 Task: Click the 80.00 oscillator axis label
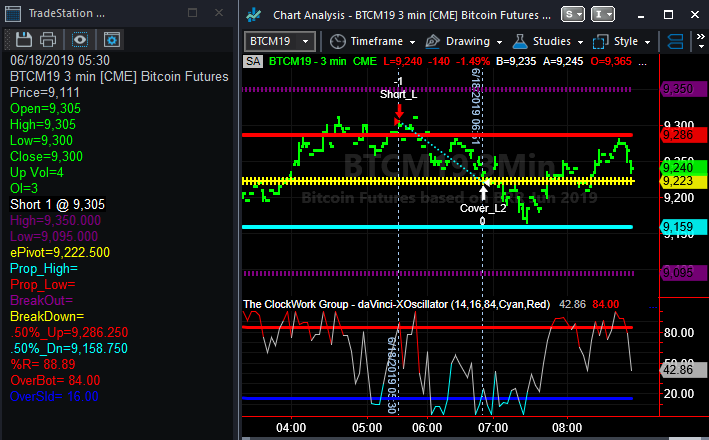679,333
